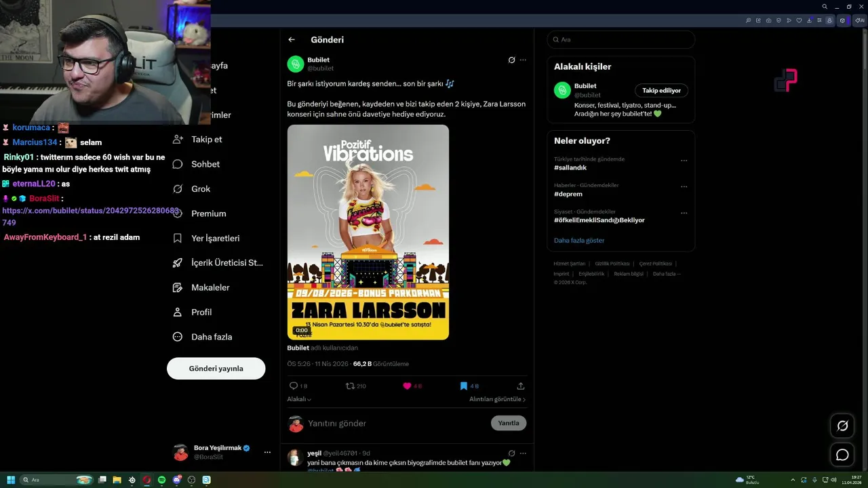Open Discord from the taskbar
Image resolution: width=868 pixels, height=488 pixels.
click(176, 480)
